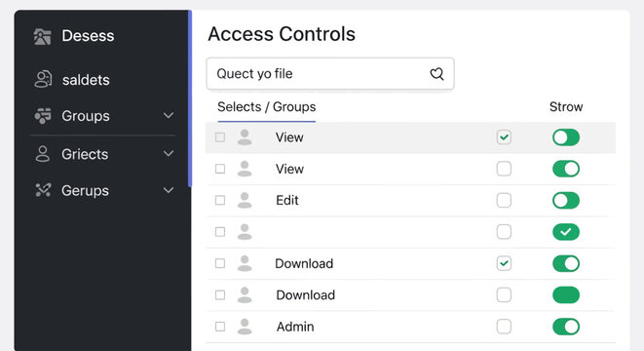Viewport: 644px width, 351px height.
Task: Uncheck the checked permission box in first View row
Action: [504, 137]
